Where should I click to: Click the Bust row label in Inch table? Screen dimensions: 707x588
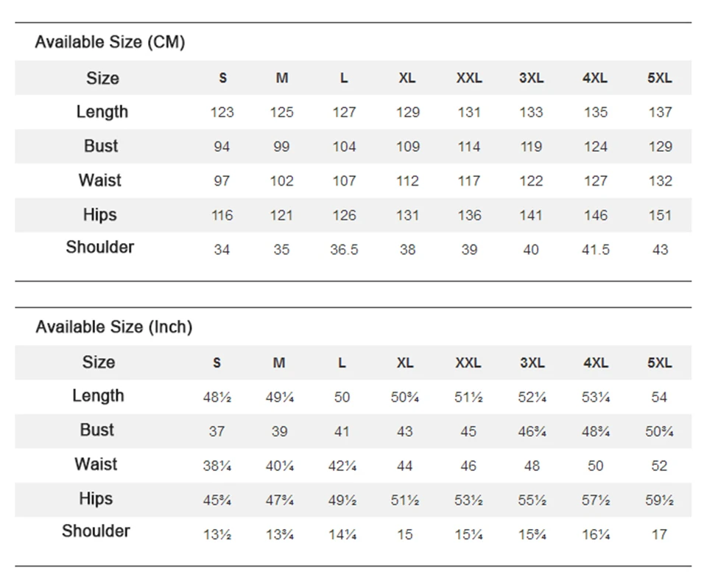pyautogui.click(x=97, y=430)
